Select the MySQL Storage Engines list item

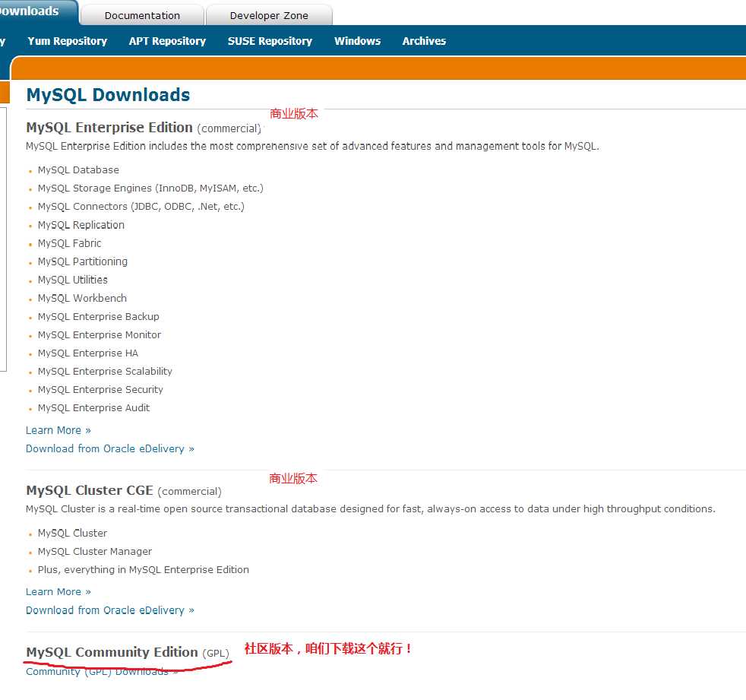(x=150, y=188)
